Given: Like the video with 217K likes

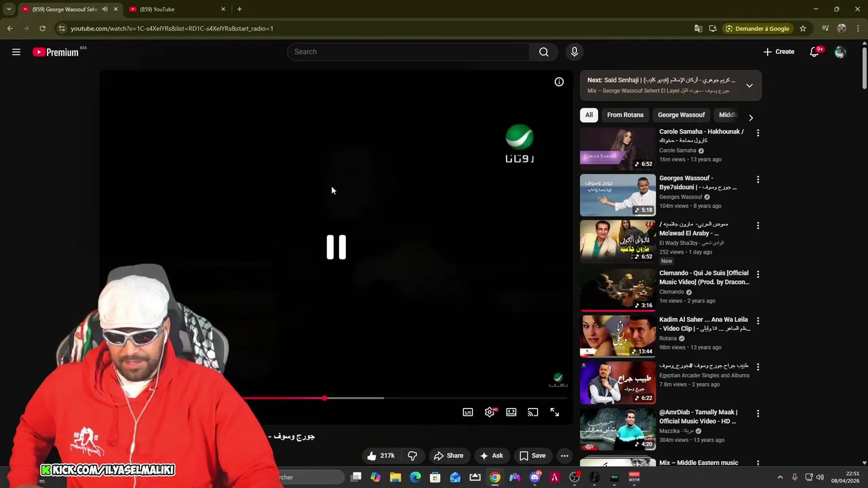Looking at the screenshot, I should point(380,455).
